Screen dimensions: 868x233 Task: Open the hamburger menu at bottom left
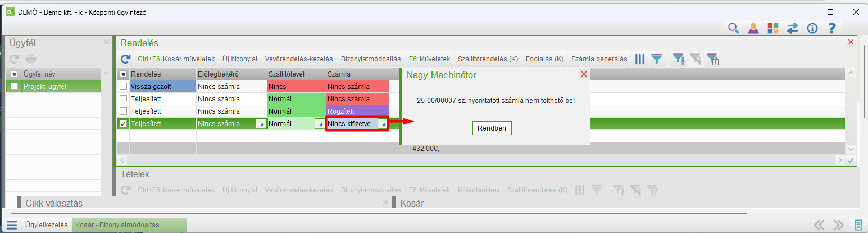[12, 225]
